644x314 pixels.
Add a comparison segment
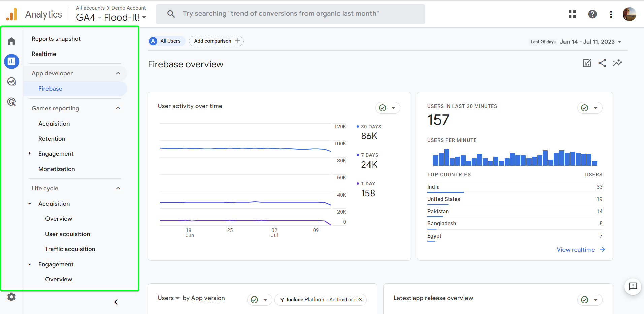coord(216,41)
